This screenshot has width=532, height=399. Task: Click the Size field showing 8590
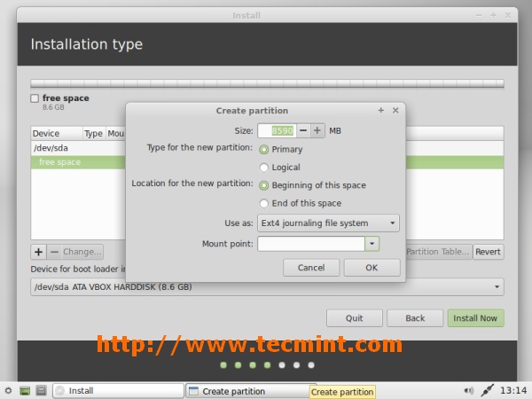pyautogui.click(x=278, y=130)
